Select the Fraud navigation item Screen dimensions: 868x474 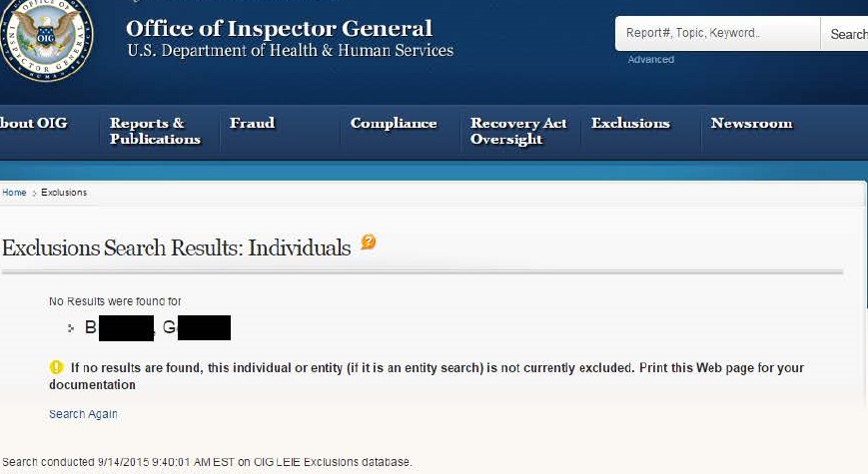point(252,123)
